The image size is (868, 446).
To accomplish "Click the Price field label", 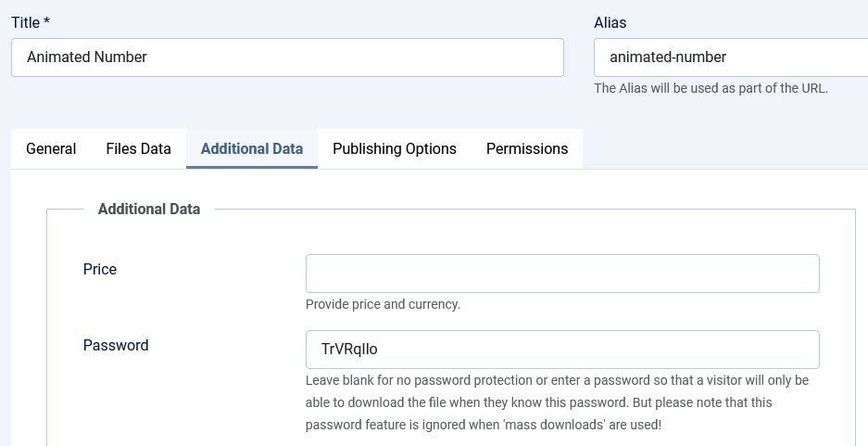I will click(x=100, y=270).
